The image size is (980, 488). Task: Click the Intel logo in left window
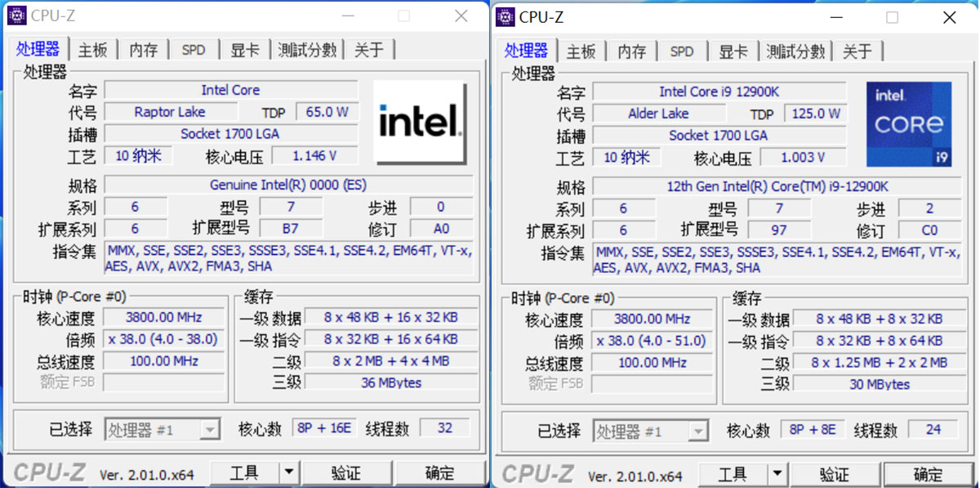(420, 123)
